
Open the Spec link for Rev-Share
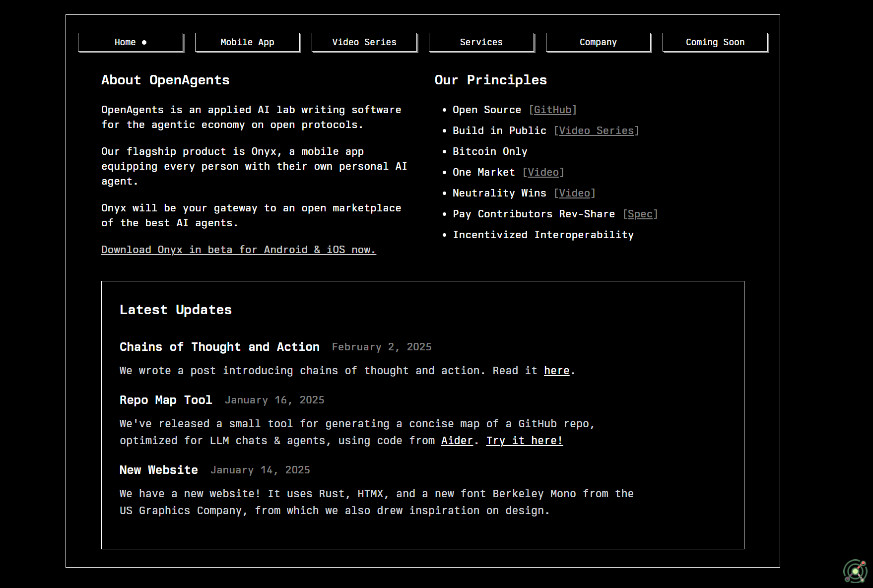pyautogui.click(x=640, y=214)
